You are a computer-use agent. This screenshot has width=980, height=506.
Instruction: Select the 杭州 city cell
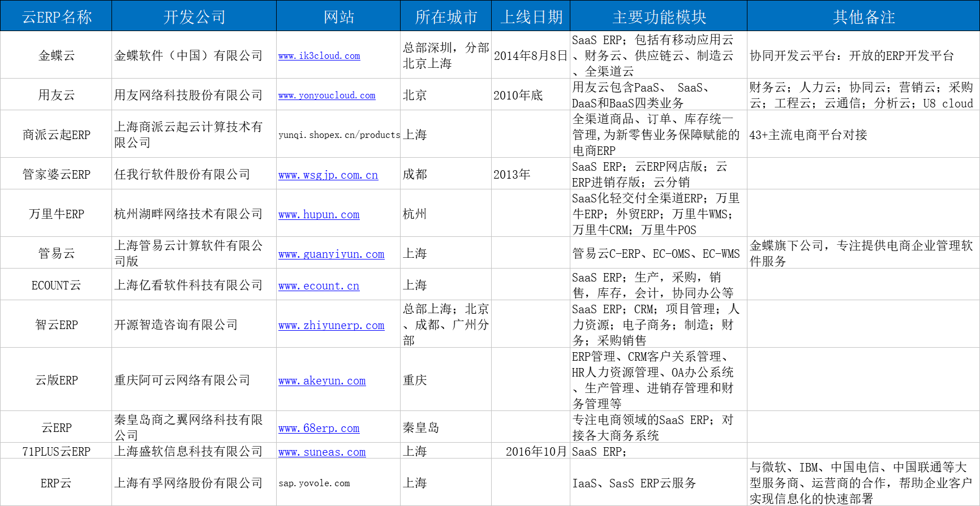[x=446, y=213]
